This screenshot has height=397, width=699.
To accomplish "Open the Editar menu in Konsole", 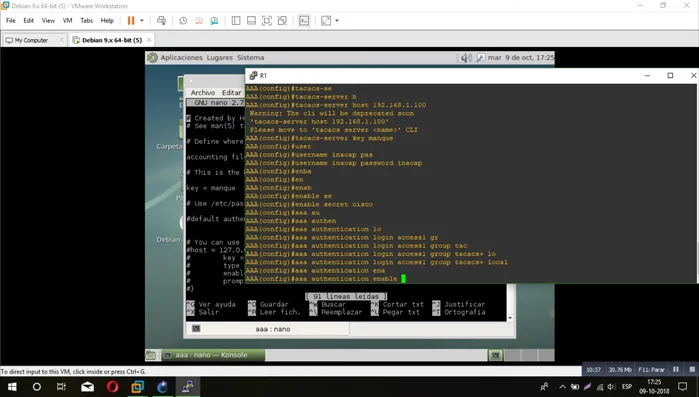I will click(231, 93).
